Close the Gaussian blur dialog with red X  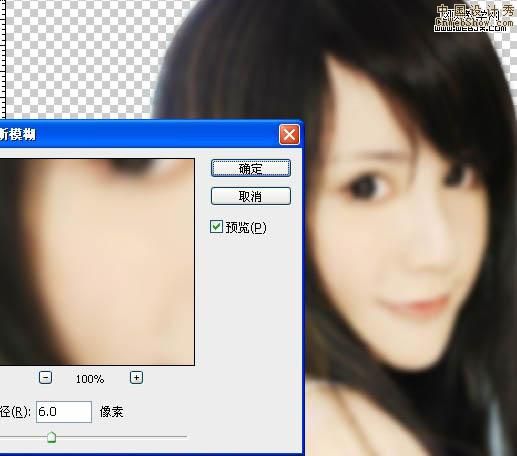pos(289,135)
